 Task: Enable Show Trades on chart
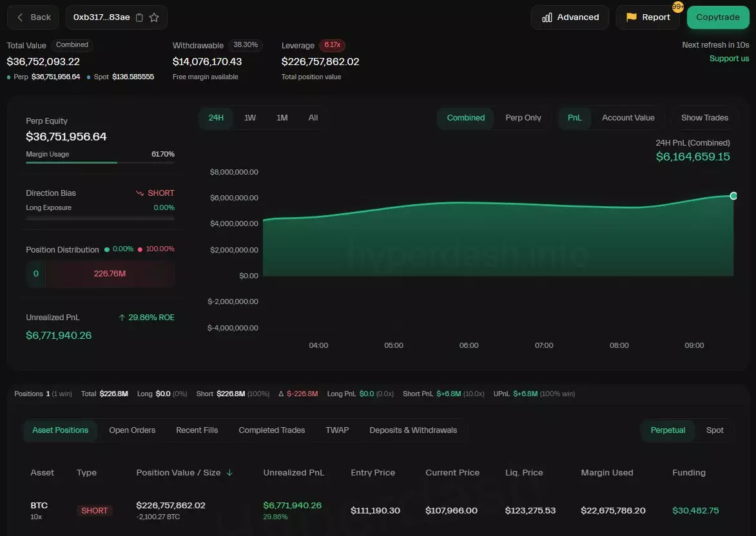tap(704, 118)
